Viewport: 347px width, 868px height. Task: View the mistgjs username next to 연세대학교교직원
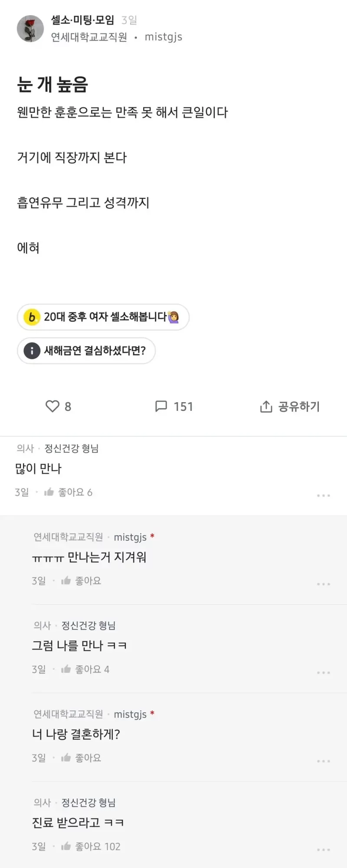[x=164, y=37]
